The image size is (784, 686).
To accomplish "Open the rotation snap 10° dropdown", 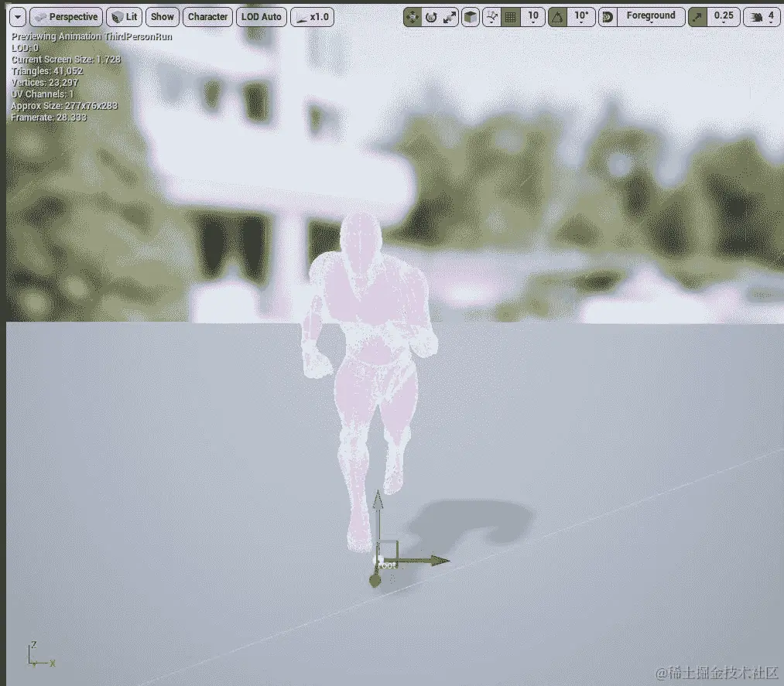I will [581, 18].
